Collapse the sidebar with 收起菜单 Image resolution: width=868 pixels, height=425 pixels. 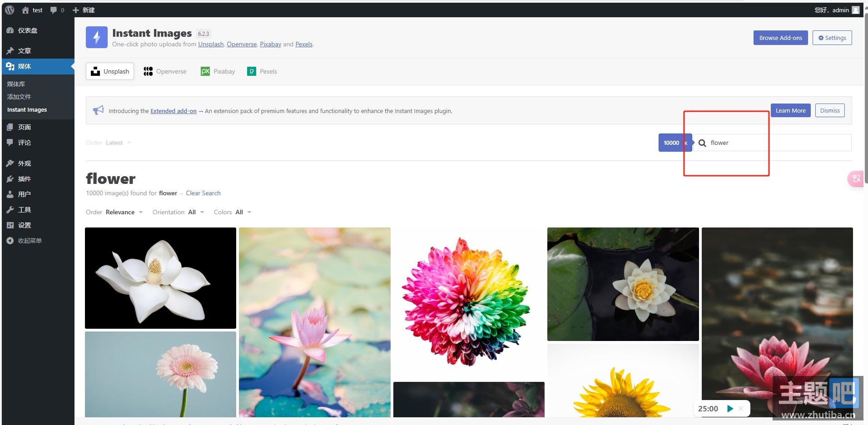pos(38,241)
